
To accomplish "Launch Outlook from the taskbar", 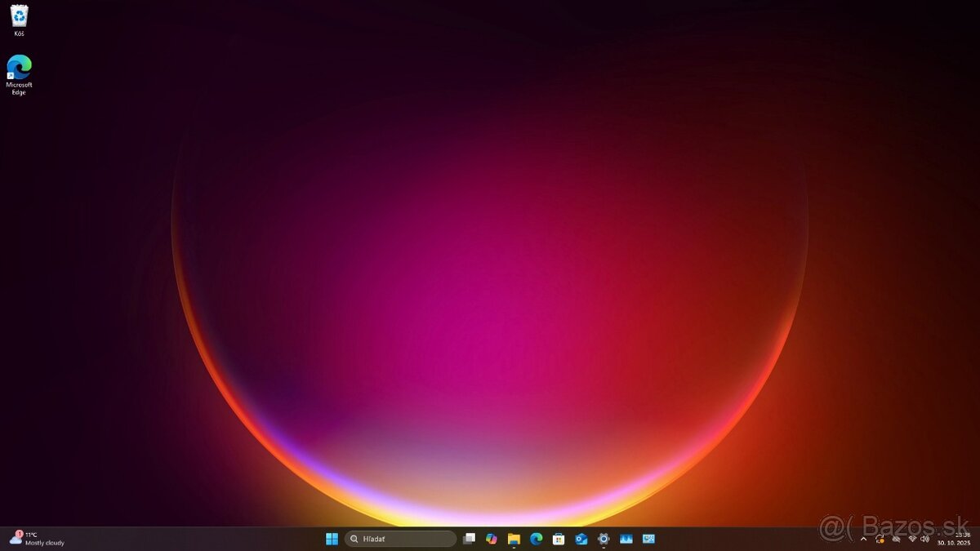I will click(581, 539).
